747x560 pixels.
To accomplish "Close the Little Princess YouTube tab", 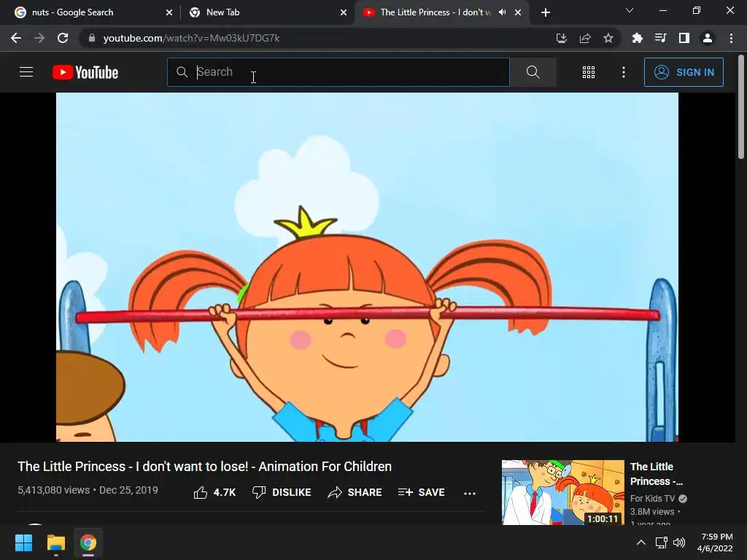I will click(518, 12).
